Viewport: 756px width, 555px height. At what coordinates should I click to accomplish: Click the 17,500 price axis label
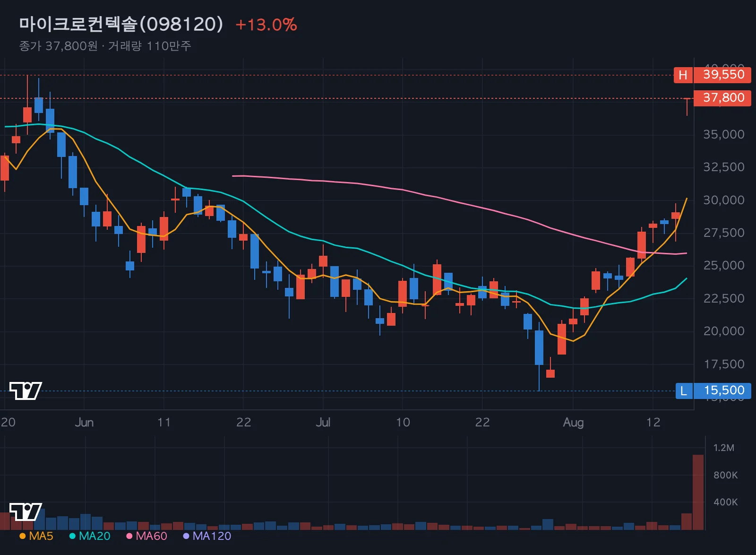[724, 364]
